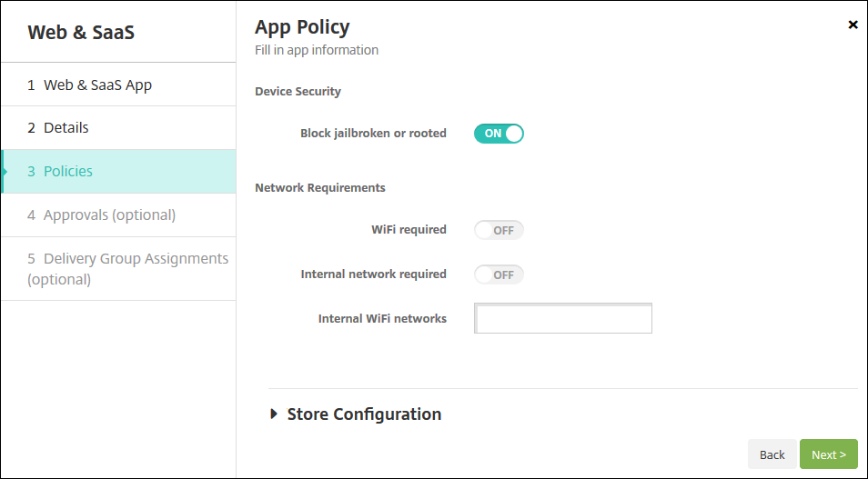
Task: Click the Store Configuration disclosure triangle
Action: pos(275,414)
